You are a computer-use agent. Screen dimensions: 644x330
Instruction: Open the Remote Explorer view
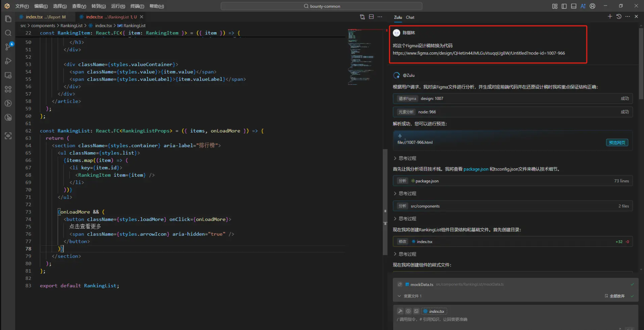pyautogui.click(x=8, y=75)
